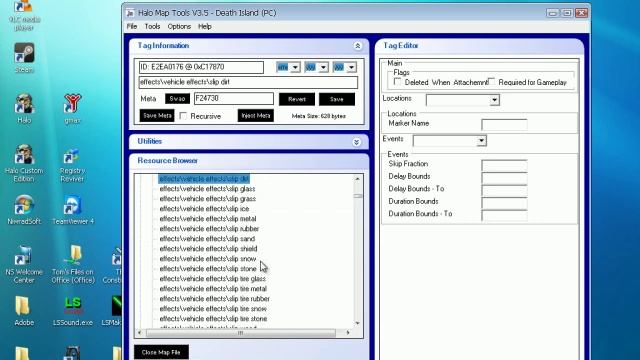Enable Deleted When Attachment flag
The width and height of the screenshot is (640, 360).
[397, 82]
